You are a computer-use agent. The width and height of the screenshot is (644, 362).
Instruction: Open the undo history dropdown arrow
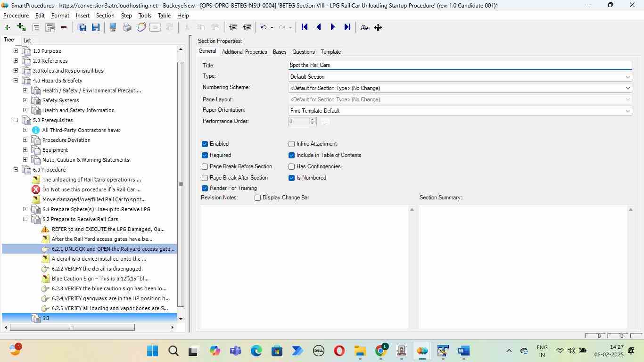pos(272,27)
